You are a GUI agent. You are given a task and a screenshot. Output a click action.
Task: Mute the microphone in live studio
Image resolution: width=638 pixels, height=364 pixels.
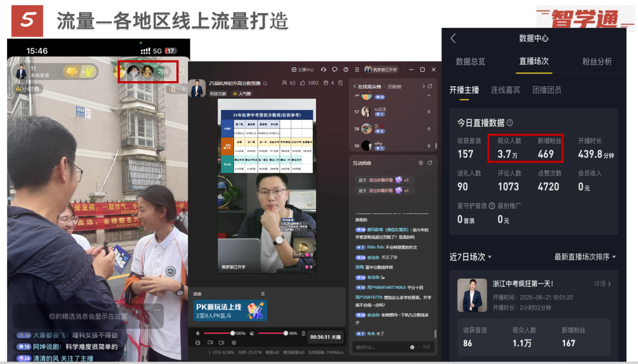[197, 333]
